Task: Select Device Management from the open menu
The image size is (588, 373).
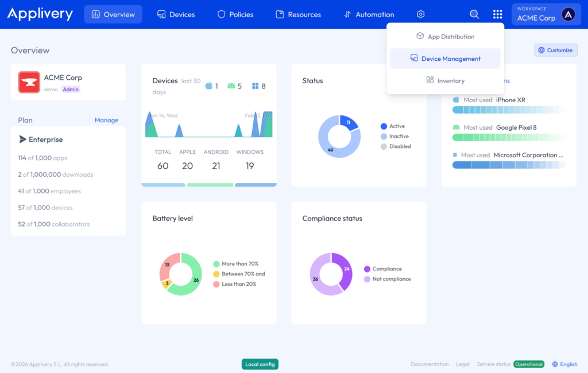Action: pos(445,59)
